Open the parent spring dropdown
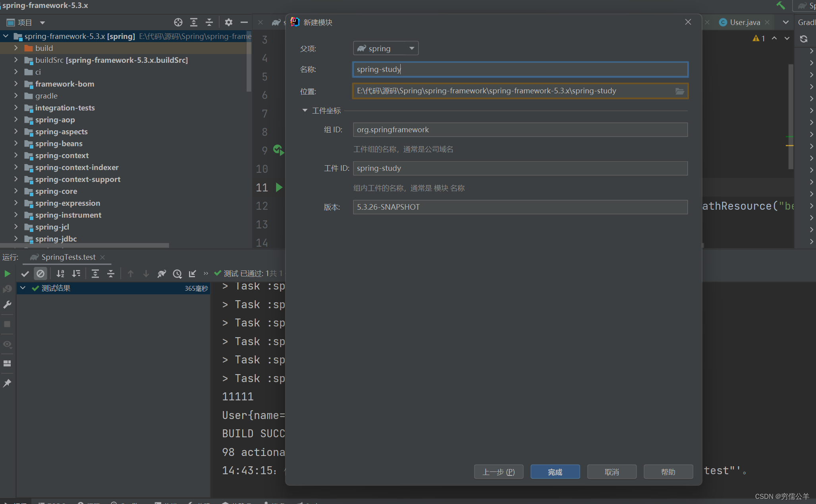Screen dimensions: 816x504 pyautogui.click(x=386, y=48)
